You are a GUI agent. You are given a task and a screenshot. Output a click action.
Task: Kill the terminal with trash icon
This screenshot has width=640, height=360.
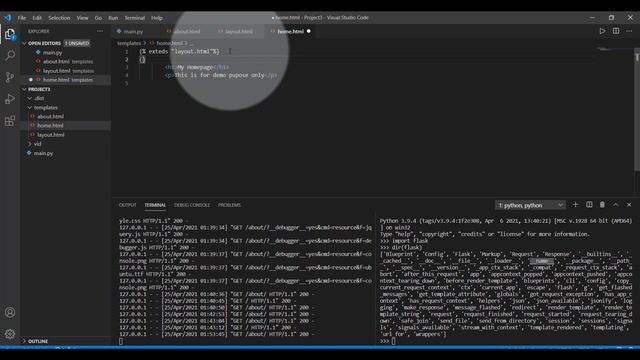602,204
